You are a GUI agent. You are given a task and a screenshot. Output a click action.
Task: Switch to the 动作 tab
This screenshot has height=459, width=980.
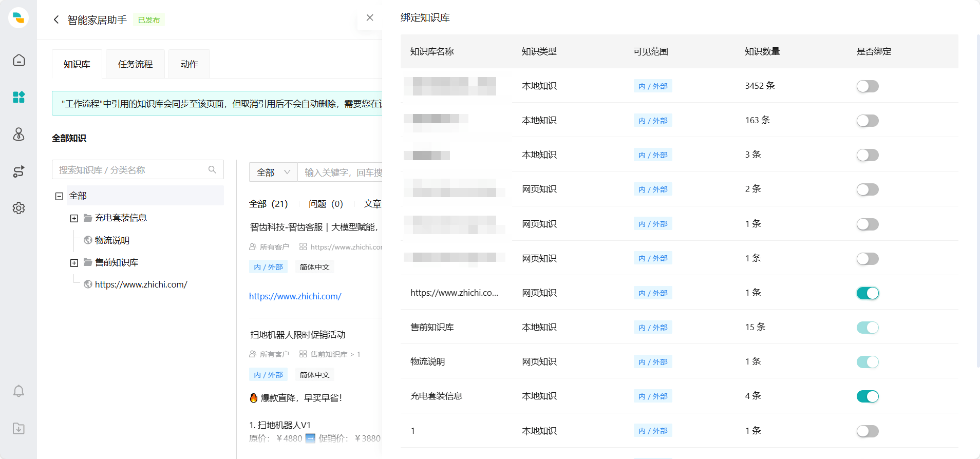click(189, 64)
